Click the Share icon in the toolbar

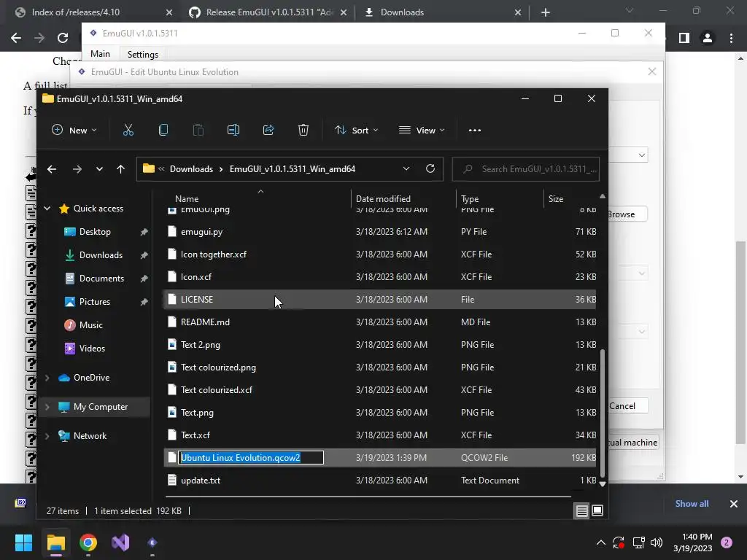point(268,130)
